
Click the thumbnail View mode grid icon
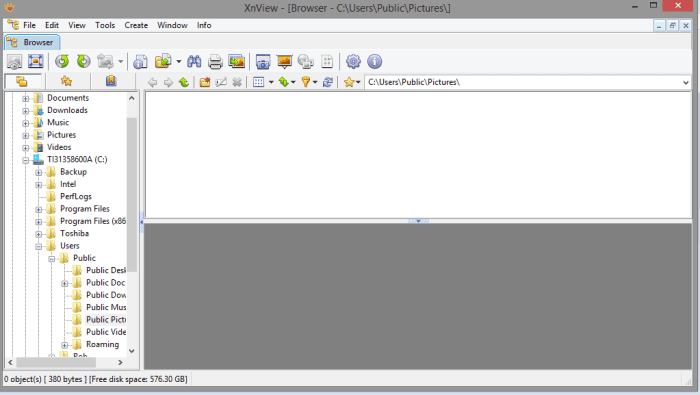tap(258, 82)
